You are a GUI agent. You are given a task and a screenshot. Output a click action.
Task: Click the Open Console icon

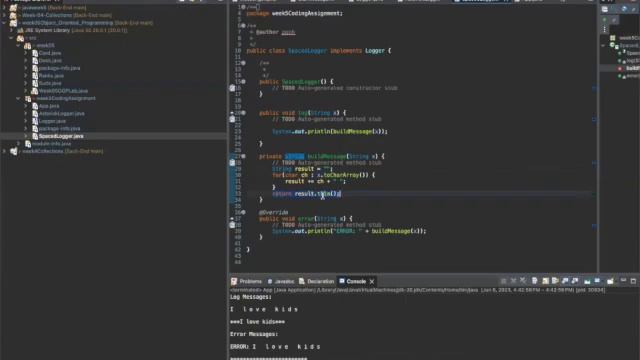coord(610,281)
